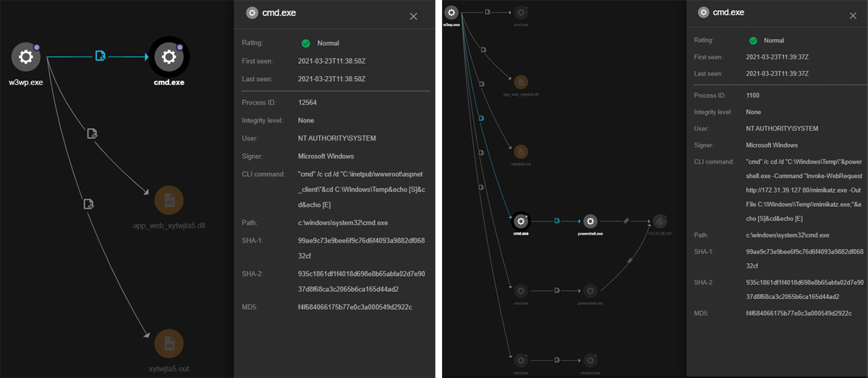Click Last seen value 2021-03-23T11:39:37Z

pos(778,73)
